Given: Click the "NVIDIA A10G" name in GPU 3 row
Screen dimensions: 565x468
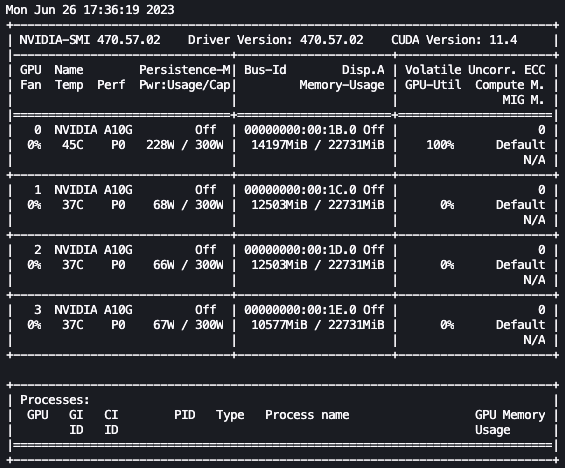Looking at the screenshot, I should click(93, 310).
